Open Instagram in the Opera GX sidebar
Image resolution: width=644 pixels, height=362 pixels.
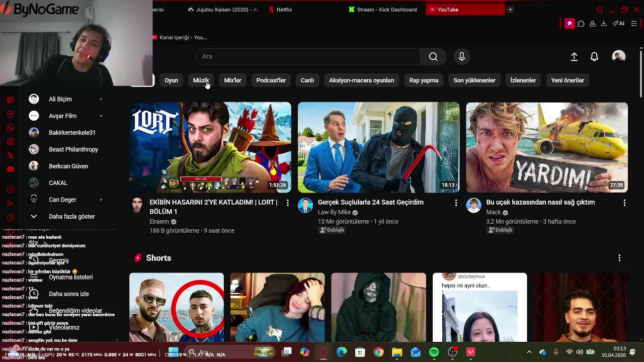pyautogui.click(x=10, y=142)
